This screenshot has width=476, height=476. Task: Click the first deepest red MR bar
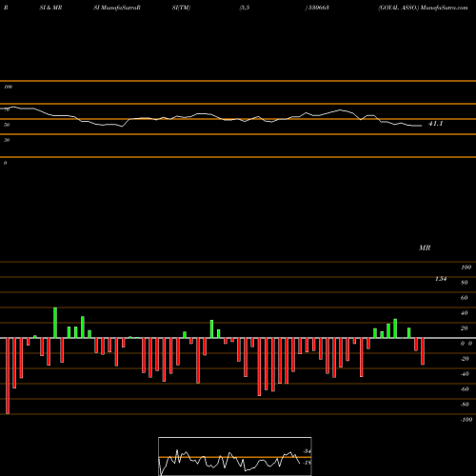8,376
